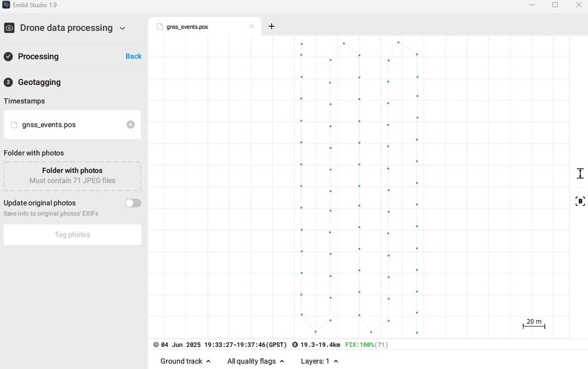The width and height of the screenshot is (588, 369).
Task: Enable Update original photos toggle
Action: (x=133, y=203)
